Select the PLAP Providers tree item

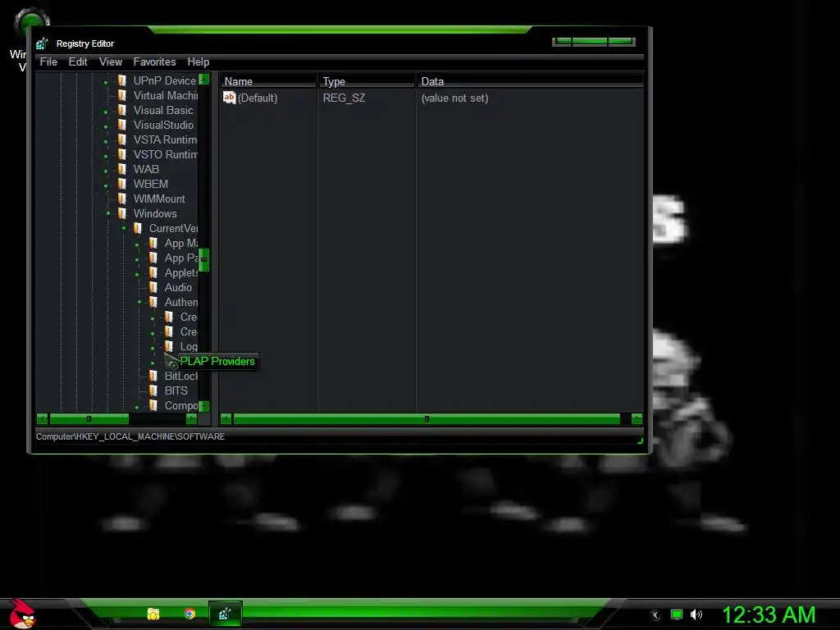[217, 362]
